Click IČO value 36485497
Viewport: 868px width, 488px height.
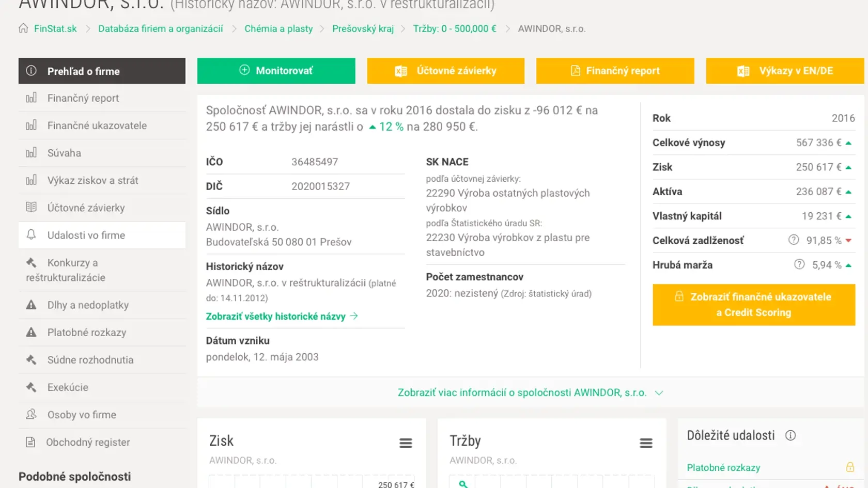pos(315,162)
